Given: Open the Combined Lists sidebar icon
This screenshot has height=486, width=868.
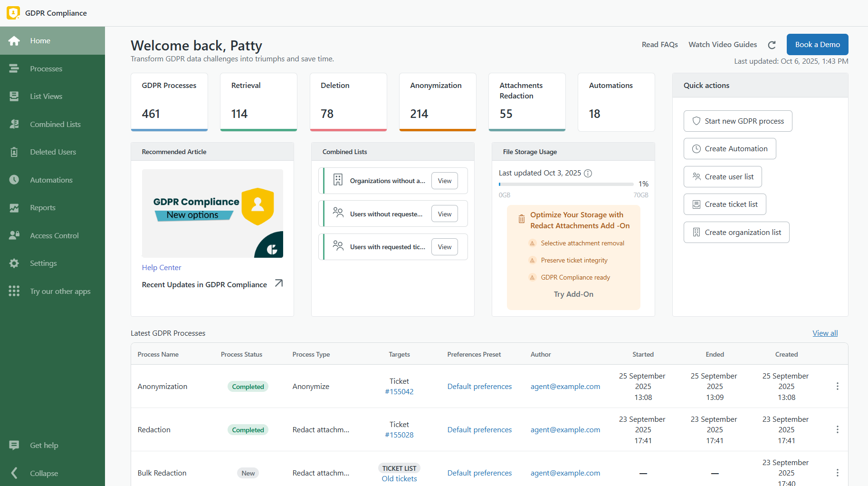Looking at the screenshot, I should 14,124.
